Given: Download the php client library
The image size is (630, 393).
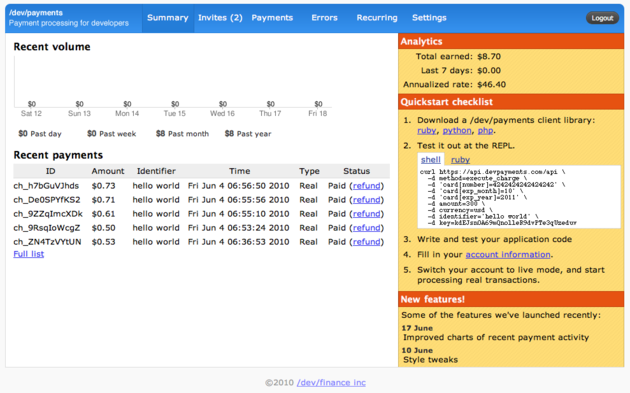Looking at the screenshot, I should click(x=485, y=131).
